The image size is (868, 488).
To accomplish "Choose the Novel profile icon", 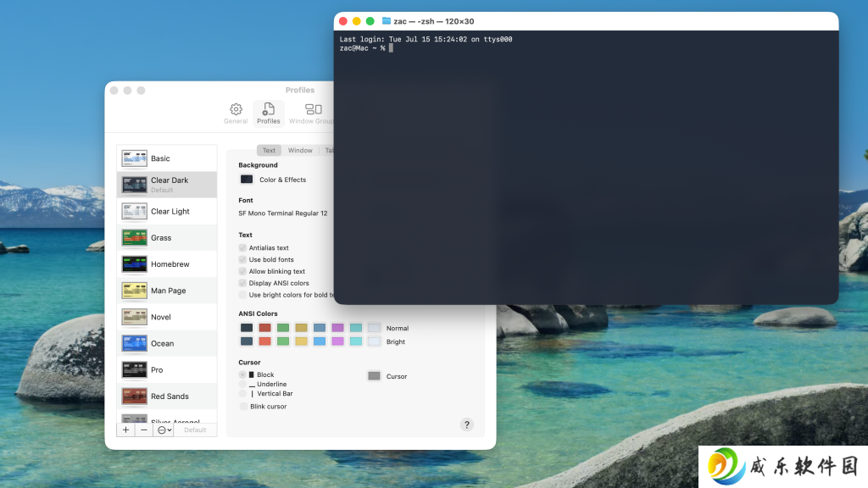I will pyautogui.click(x=134, y=317).
